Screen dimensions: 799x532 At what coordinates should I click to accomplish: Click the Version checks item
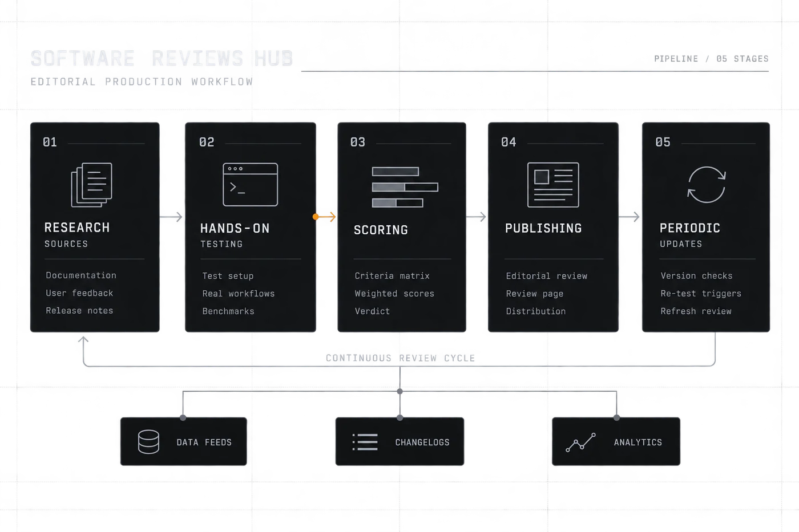tap(696, 276)
